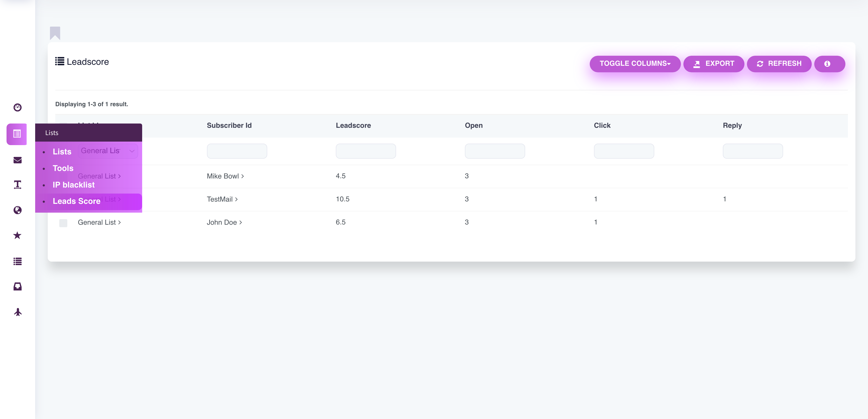Click the globe sidebar icon

click(x=18, y=210)
